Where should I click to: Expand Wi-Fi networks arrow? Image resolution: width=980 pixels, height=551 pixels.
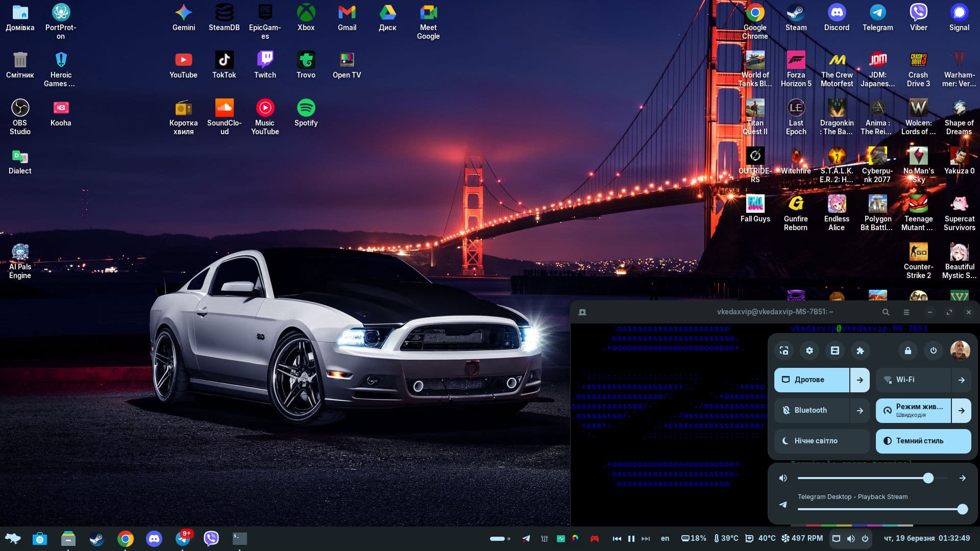961,380
